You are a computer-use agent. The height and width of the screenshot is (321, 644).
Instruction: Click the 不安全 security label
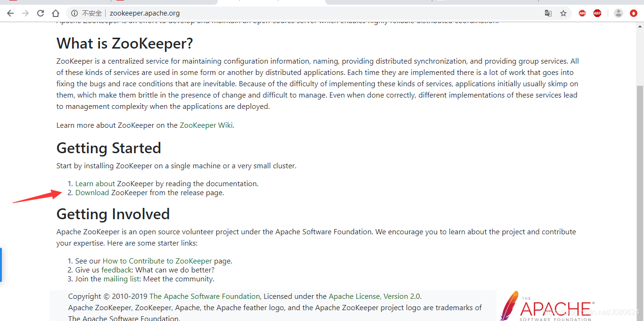(x=92, y=13)
